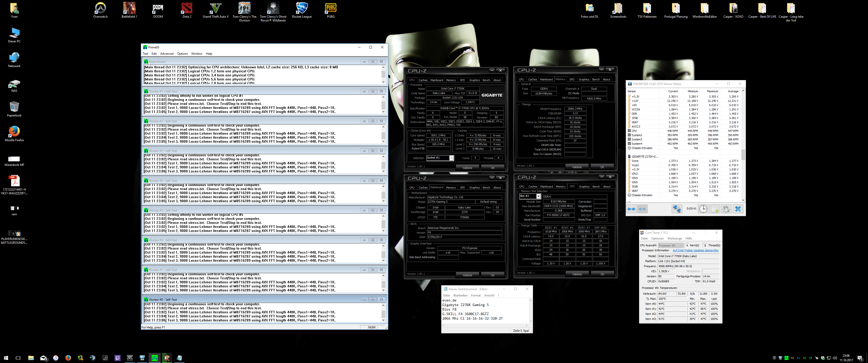The image size is (868, 363).
Task: Click HWiNFO expand columns arrows icon
Action: coord(631,209)
